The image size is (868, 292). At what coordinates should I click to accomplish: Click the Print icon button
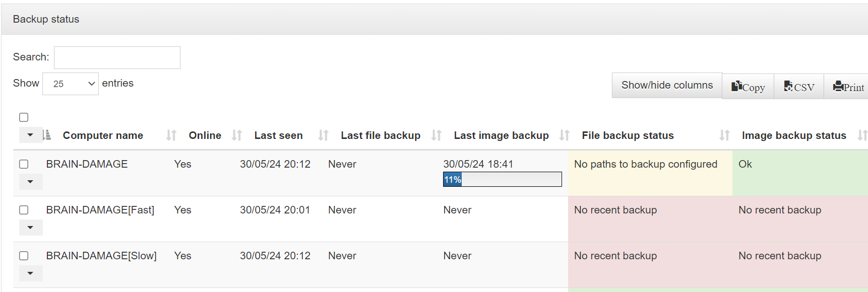tap(848, 87)
